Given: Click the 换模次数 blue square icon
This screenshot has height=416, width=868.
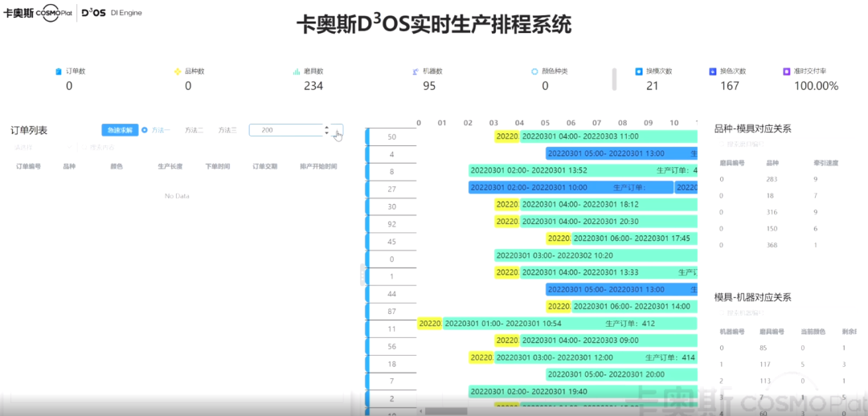Looking at the screenshot, I should click(x=639, y=71).
